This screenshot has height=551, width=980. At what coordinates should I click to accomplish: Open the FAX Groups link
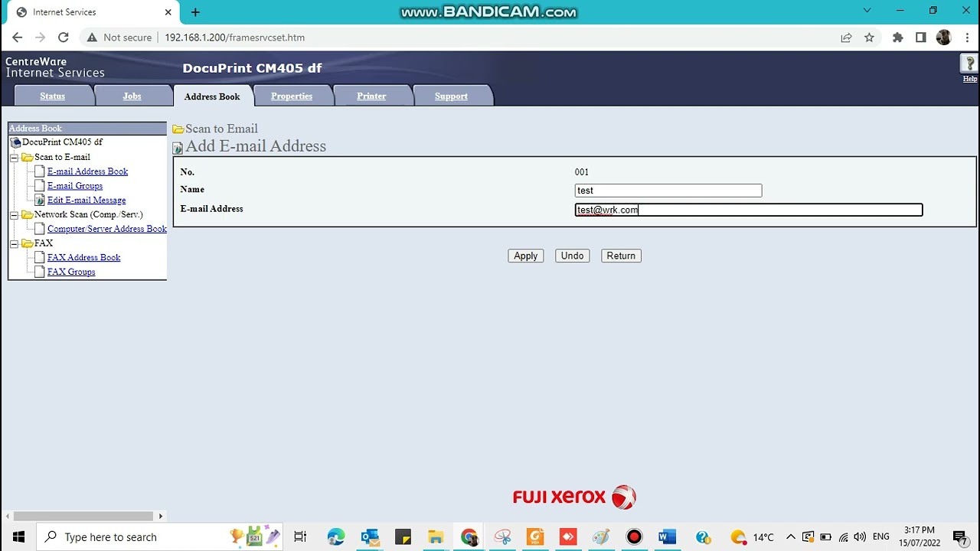[71, 272]
